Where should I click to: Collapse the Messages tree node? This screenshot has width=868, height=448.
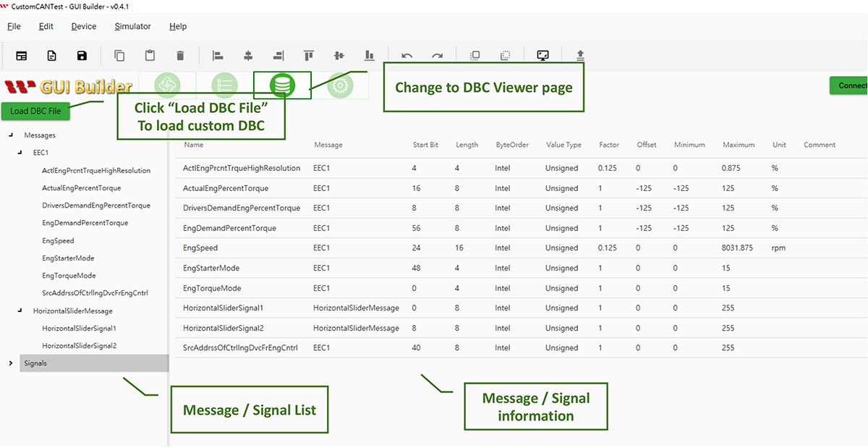(10, 135)
